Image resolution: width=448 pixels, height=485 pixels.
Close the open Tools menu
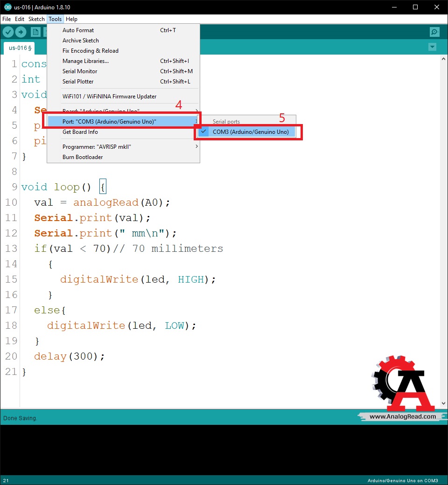(55, 19)
